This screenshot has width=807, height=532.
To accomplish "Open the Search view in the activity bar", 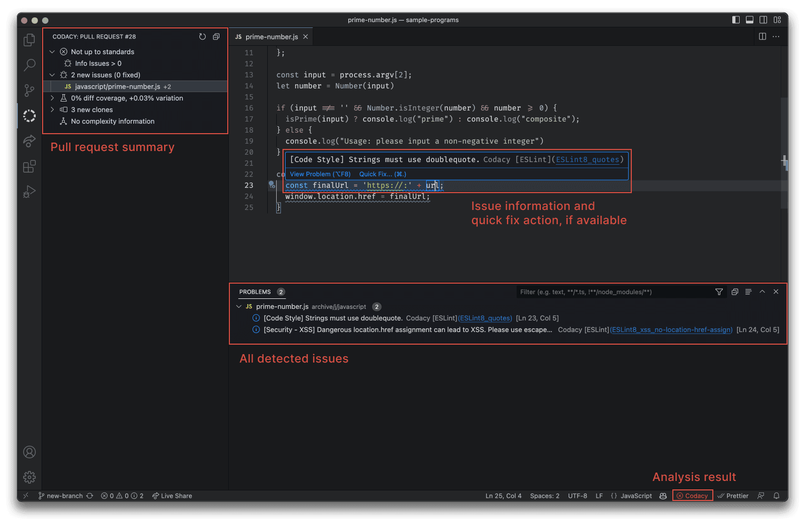I will 29,64.
